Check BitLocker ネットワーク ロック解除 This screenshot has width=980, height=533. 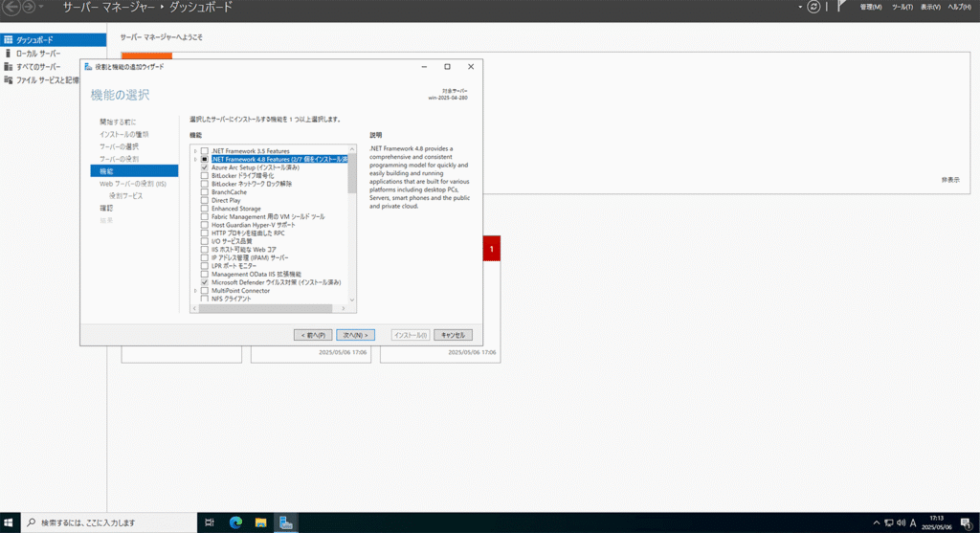205,184
